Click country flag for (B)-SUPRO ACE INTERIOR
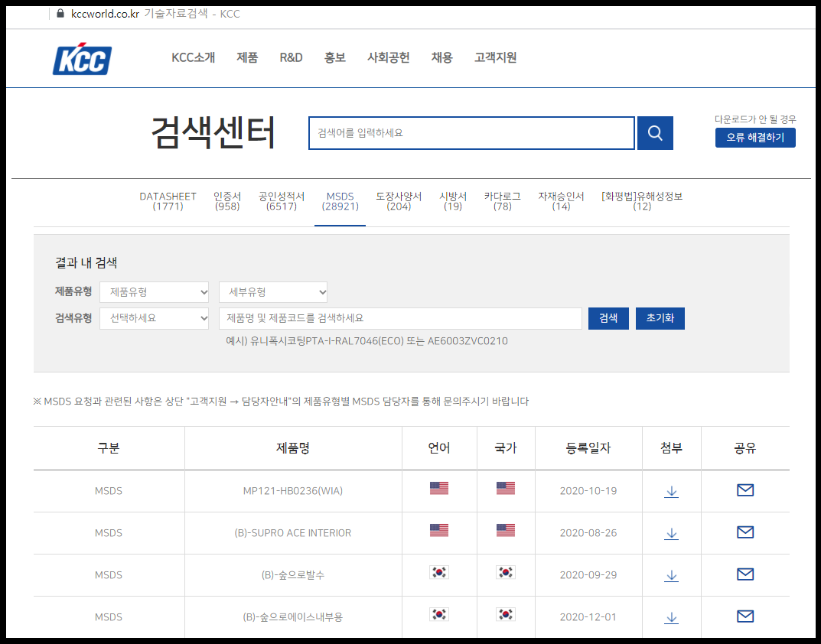Image resolution: width=821 pixels, height=644 pixels. click(505, 530)
